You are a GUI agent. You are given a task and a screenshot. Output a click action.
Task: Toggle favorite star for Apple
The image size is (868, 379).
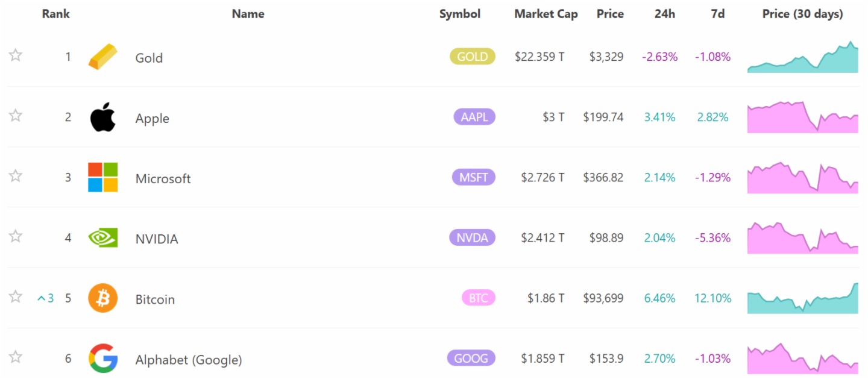16,116
